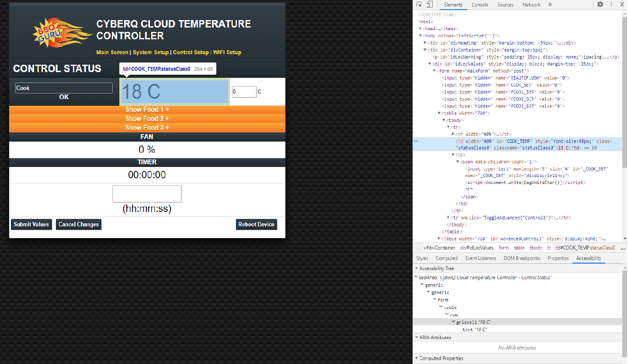
Task: Switch to the Sources tab
Action: [505, 5]
